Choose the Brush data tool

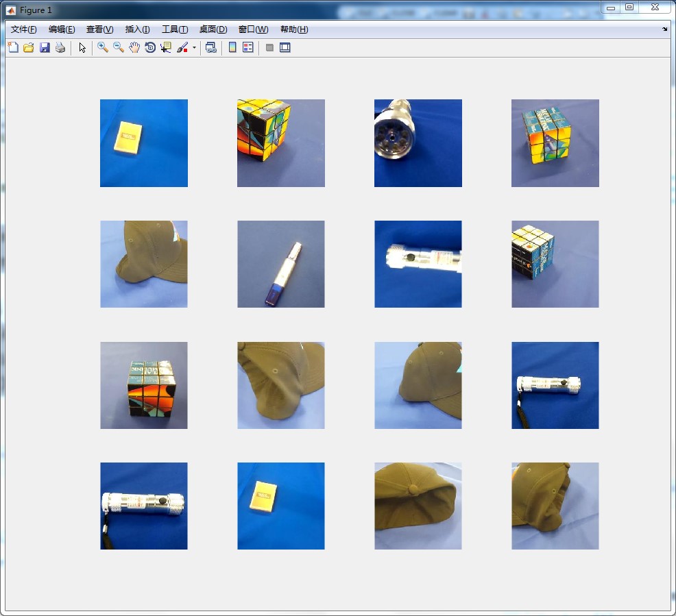(x=183, y=47)
